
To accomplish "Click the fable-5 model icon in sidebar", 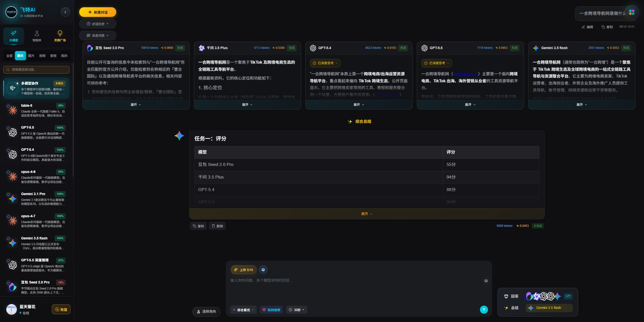I will click(x=13, y=110).
